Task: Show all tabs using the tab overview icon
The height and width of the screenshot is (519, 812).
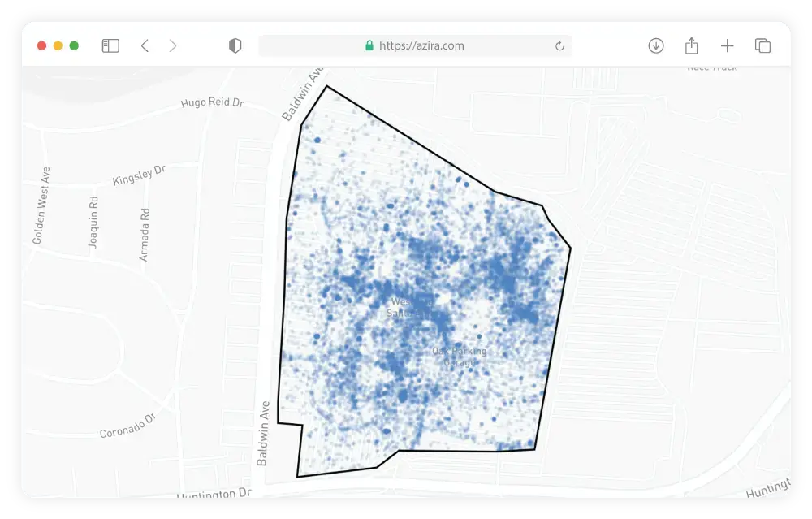Action: [762, 45]
